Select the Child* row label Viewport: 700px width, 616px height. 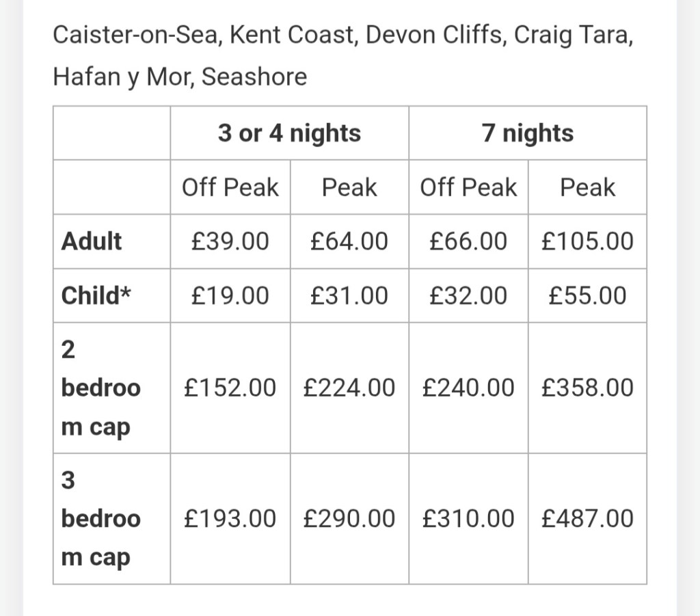(x=96, y=296)
